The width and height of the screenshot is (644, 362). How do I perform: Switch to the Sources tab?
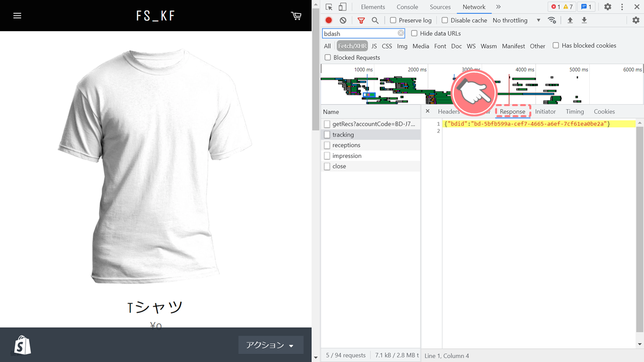click(x=440, y=7)
